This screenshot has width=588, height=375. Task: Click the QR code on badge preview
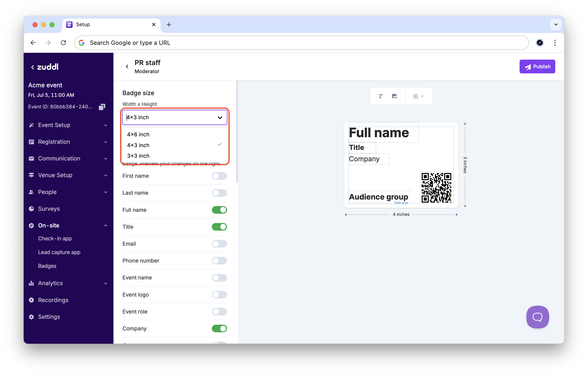point(436,187)
